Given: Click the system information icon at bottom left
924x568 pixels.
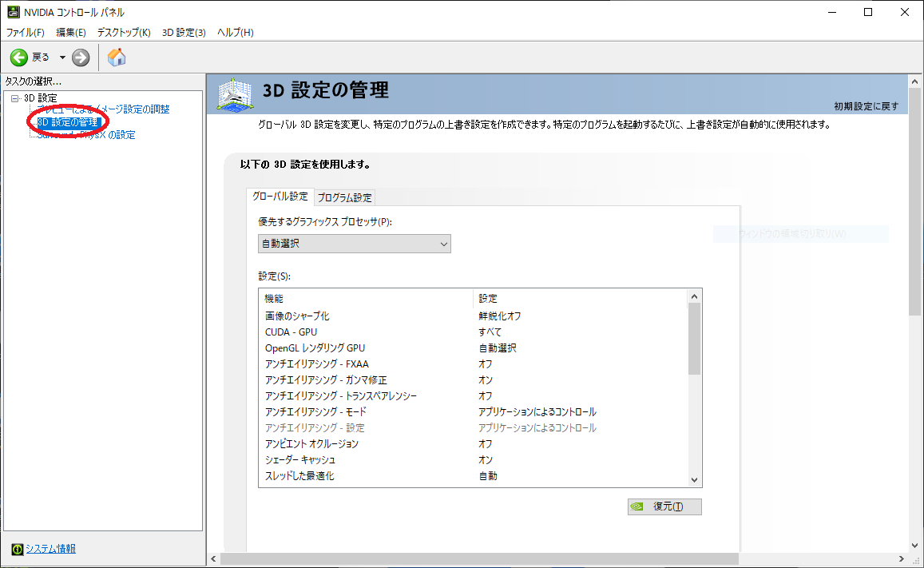Looking at the screenshot, I should [x=17, y=549].
